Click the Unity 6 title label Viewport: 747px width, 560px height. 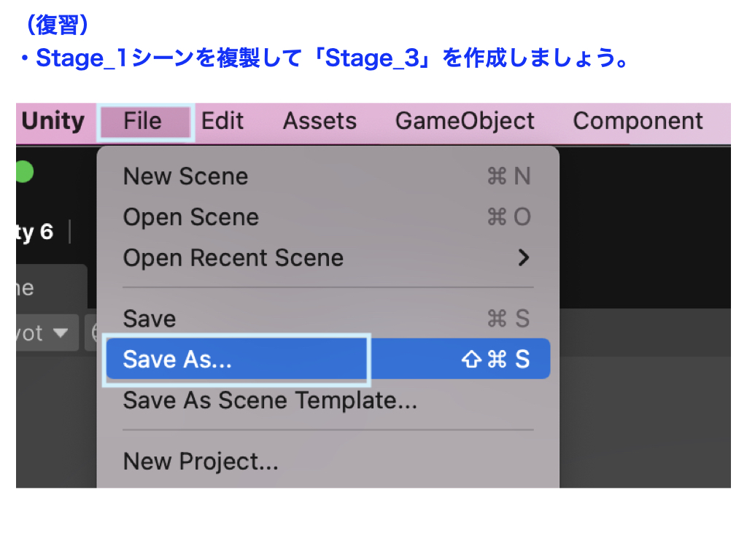coord(35,233)
